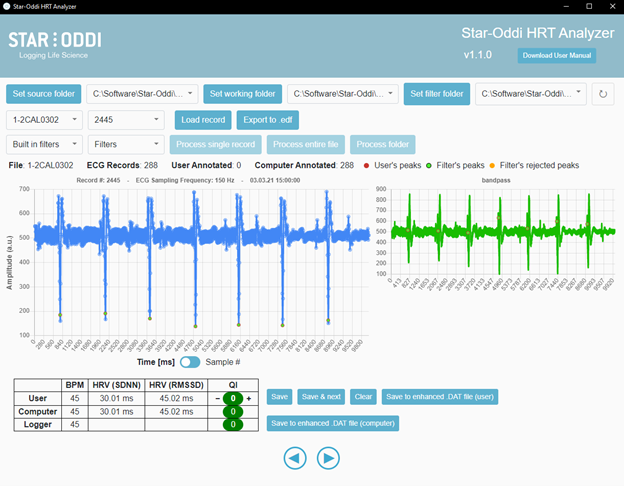Click Save to enhanced .DAT file (user)
The height and width of the screenshot is (486, 624).
(x=440, y=397)
